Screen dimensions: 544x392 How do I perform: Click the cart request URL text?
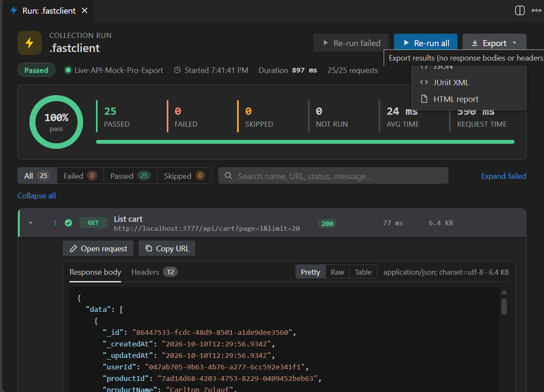click(207, 229)
